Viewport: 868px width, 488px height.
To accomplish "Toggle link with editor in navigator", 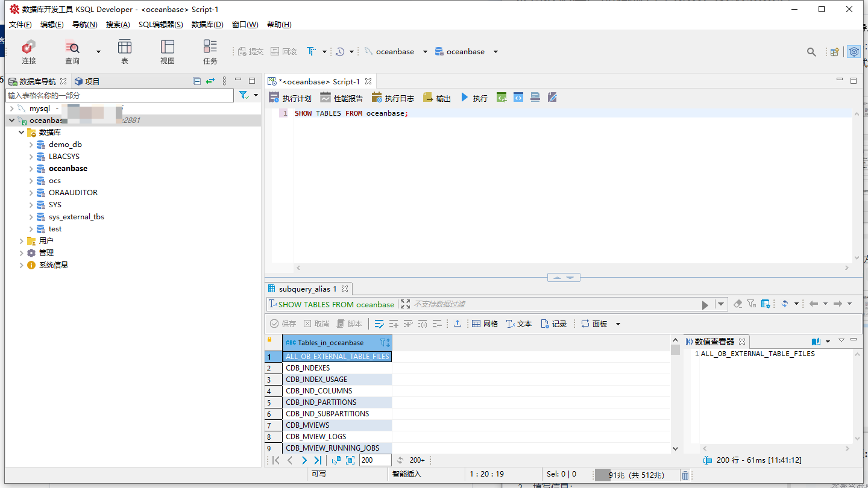I will (210, 81).
